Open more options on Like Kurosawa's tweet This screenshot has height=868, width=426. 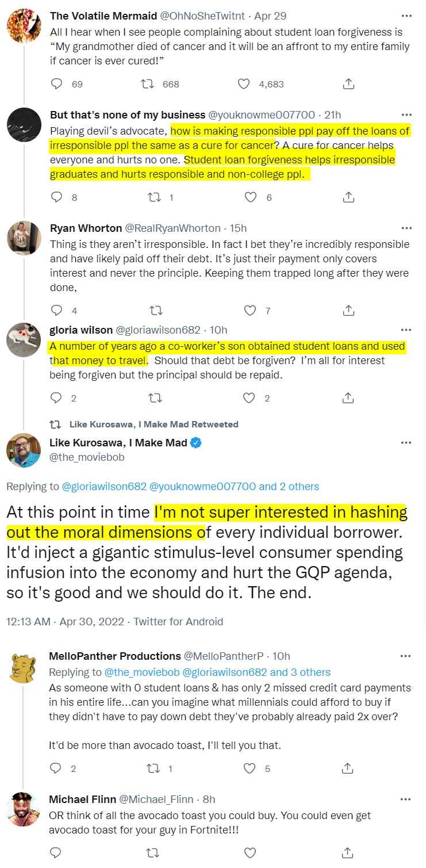click(x=406, y=443)
